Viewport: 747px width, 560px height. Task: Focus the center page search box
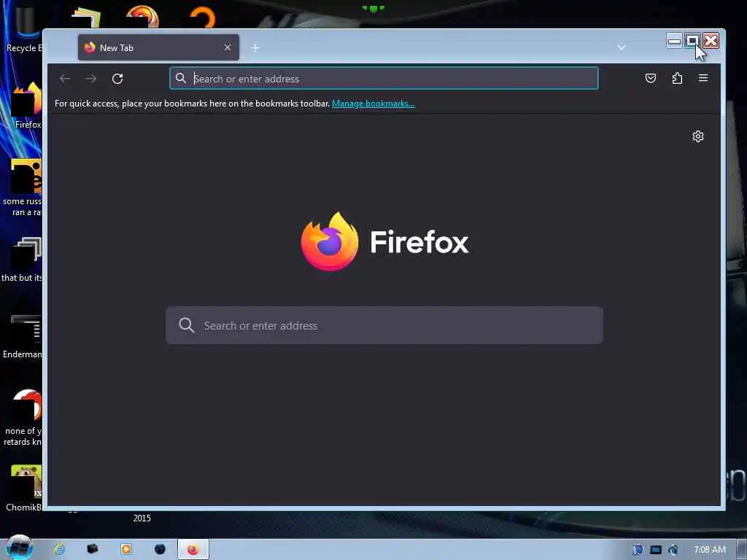click(x=384, y=325)
